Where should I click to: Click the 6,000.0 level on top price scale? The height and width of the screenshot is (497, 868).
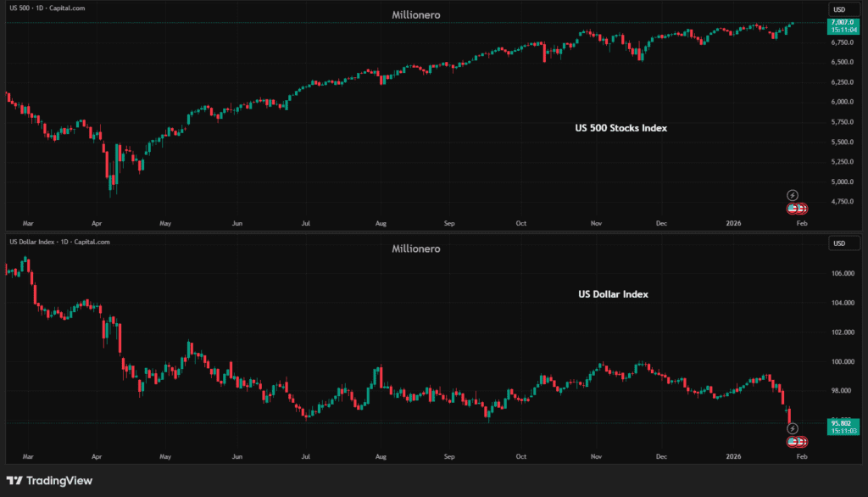842,102
